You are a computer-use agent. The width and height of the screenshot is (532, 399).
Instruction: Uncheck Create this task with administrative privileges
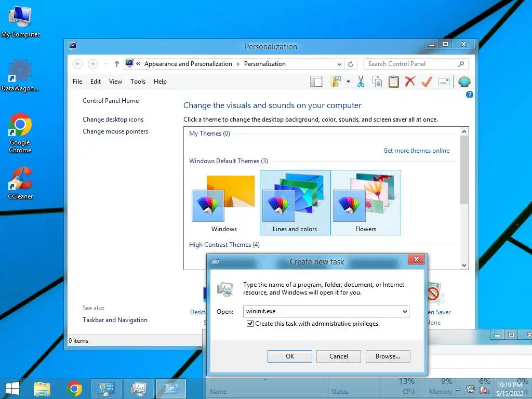(250, 323)
